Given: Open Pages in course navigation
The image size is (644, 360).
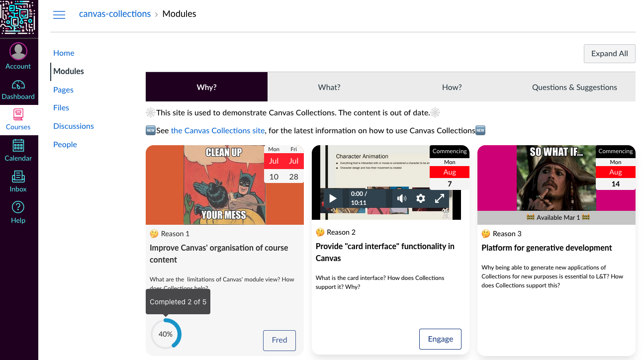Looking at the screenshot, I should pos(63,90).
